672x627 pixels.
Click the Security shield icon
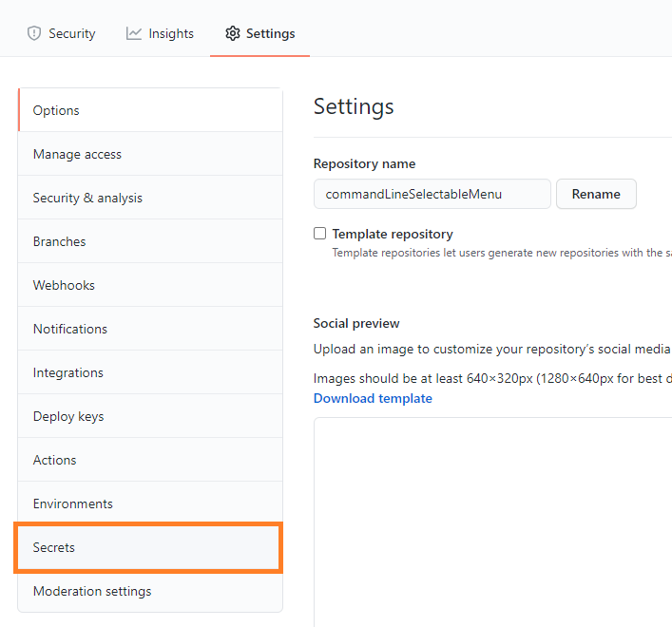[x=34, y=33]
